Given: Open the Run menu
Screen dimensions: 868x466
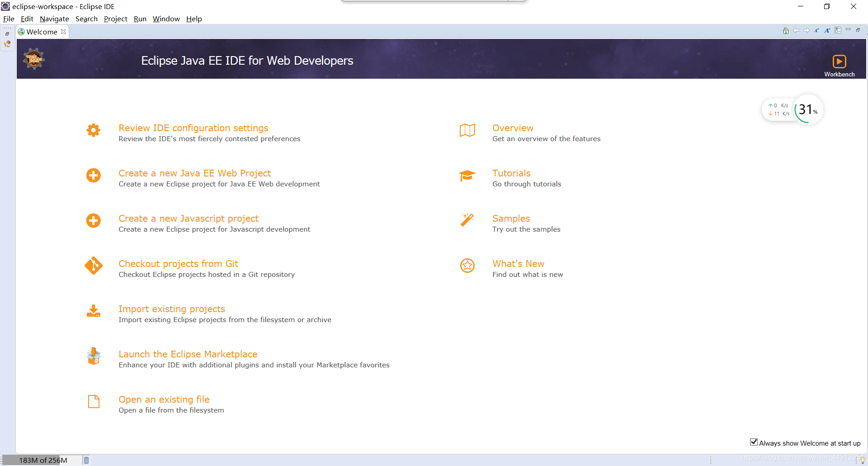Looking at the screenshot, I should coord(140,19).
